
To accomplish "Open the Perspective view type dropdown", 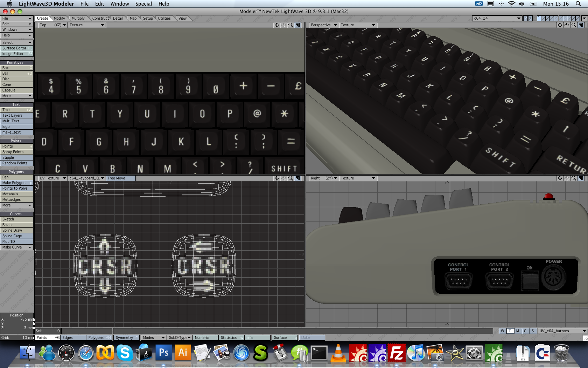I will tap(324, 25).
